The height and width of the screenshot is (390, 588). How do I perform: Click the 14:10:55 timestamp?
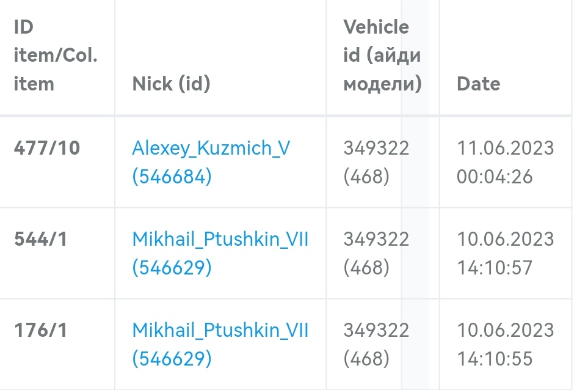pyautogui.click(x=495, y=359)
